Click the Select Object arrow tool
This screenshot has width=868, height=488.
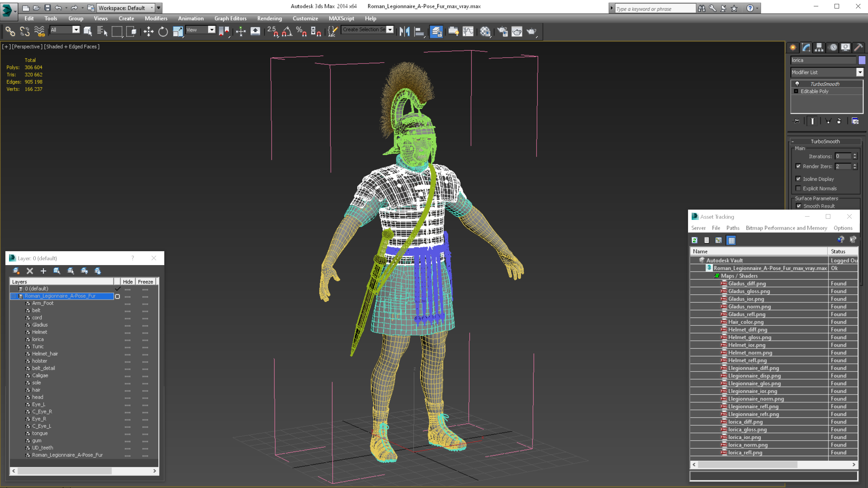pyautogui.click(x=88, y=31)
